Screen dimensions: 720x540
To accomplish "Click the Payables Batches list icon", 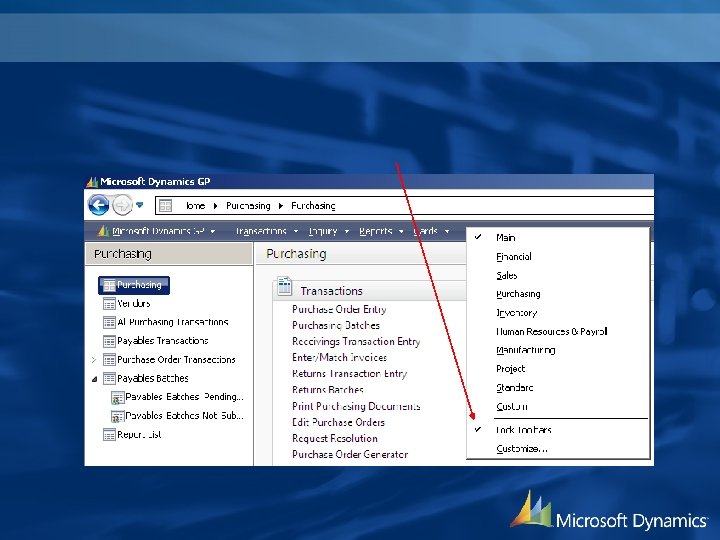I will pos(109,379).
